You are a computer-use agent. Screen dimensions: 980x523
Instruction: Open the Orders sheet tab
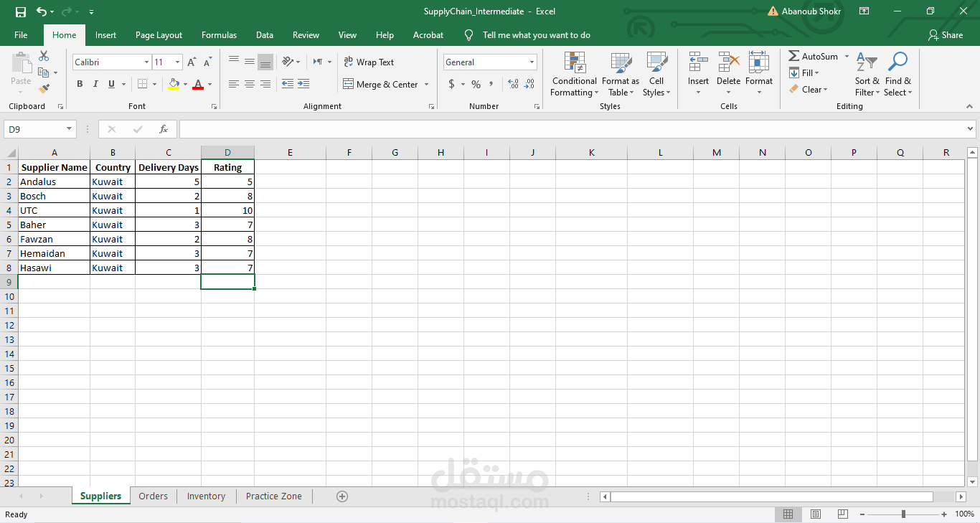coord(154,496)
